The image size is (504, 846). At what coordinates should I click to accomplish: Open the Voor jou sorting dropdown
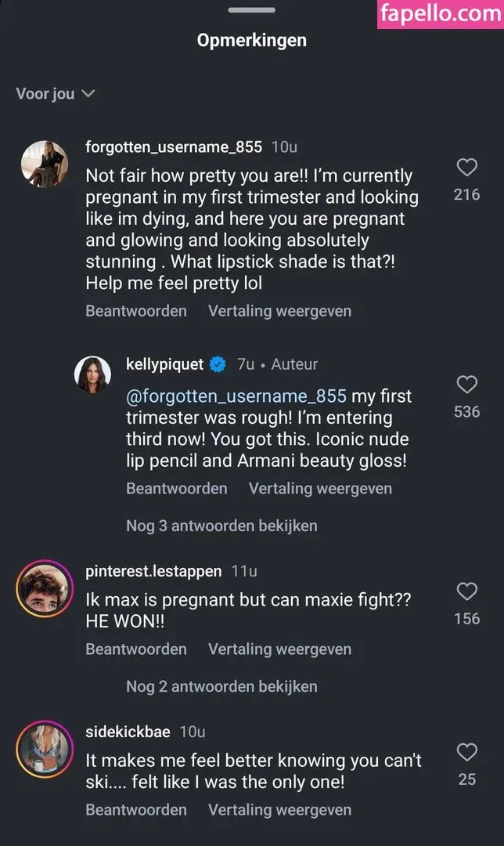[55, 94]
